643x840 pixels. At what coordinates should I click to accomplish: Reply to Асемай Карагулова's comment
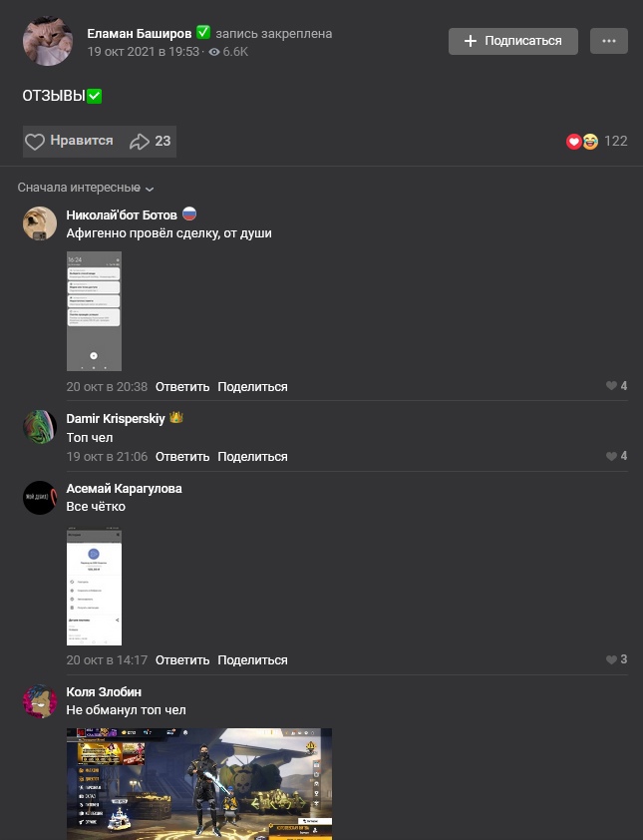[182, 660]
